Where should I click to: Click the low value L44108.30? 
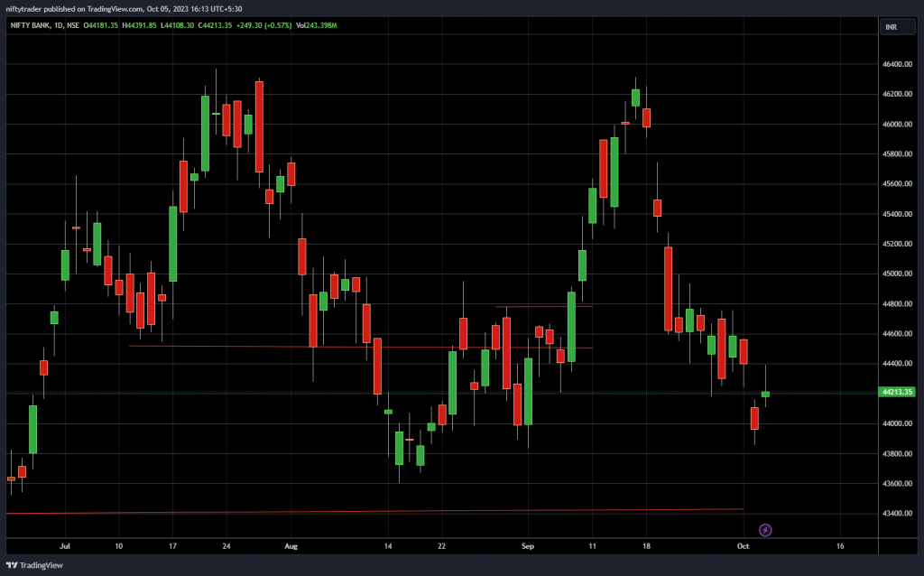(x=178, y=25)
